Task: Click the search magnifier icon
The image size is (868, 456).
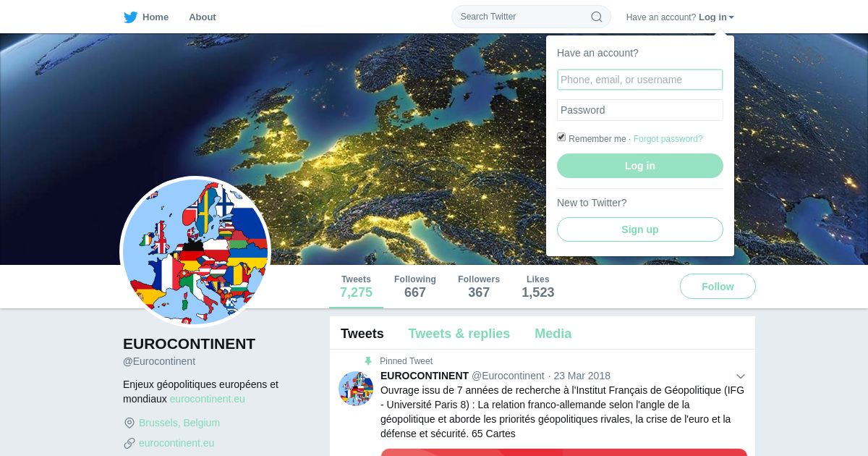Action: click(x=597, y=17)
